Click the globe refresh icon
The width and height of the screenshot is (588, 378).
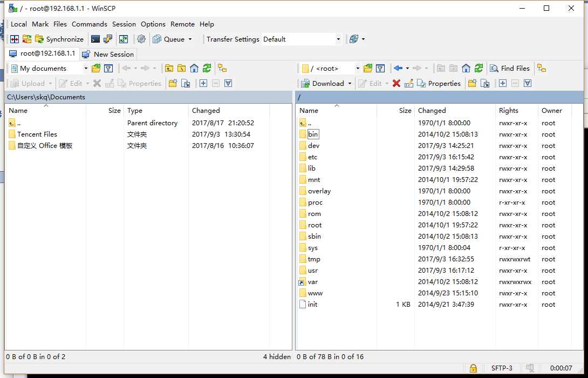pyautogui.click(x=354, y=39)
